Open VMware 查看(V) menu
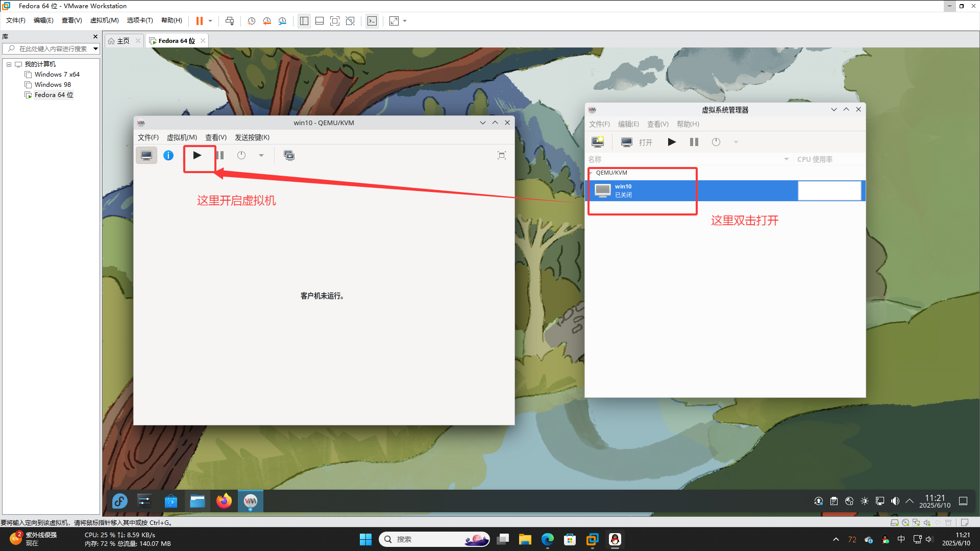980x551 pixels. pos(71,20)
